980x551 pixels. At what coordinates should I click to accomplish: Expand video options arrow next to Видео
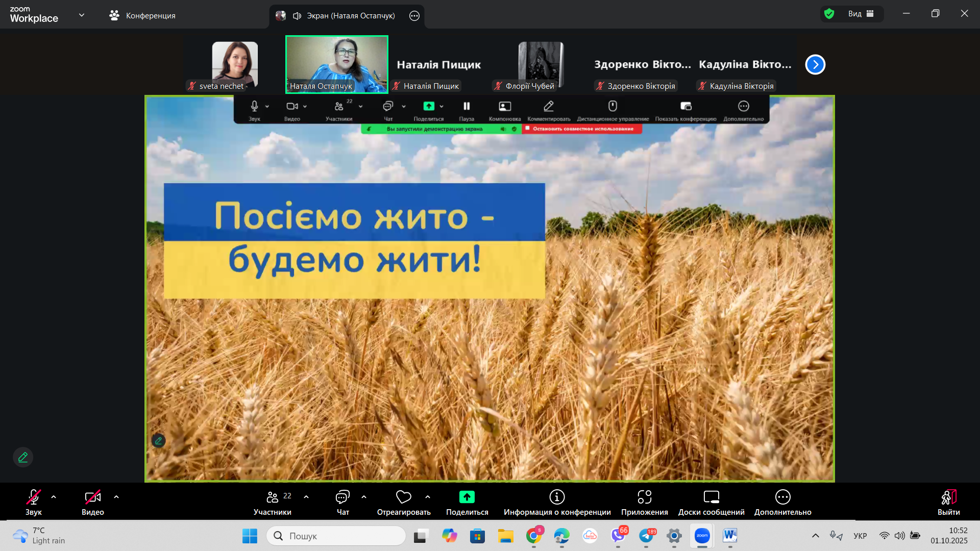[x=116, y=497]
